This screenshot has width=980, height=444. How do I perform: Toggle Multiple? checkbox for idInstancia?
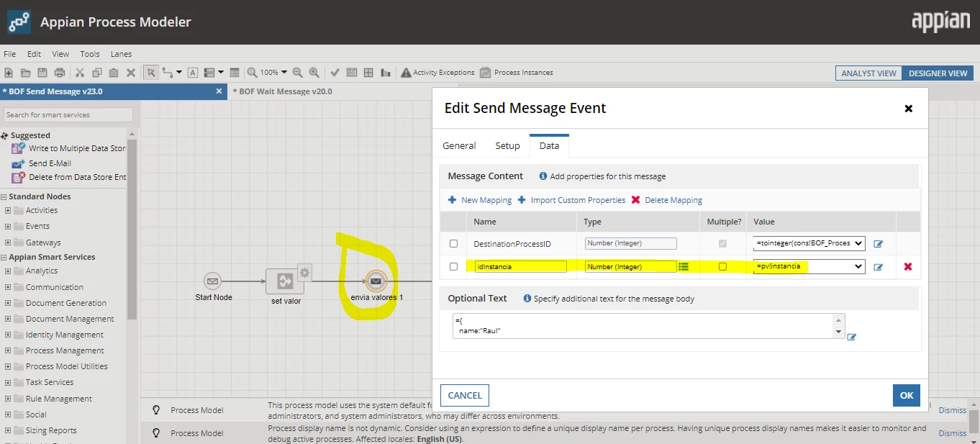[722, 266]
